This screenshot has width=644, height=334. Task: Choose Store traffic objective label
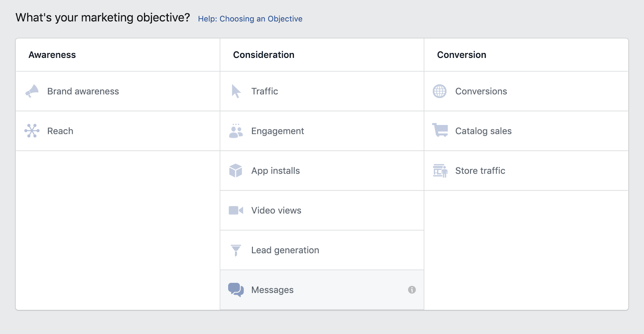click(480, 171)
